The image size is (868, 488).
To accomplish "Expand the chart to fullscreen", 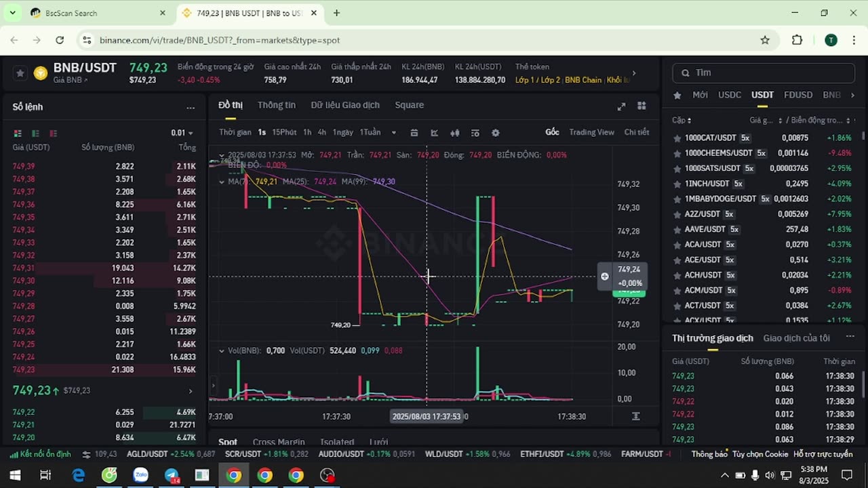I will 621,106.
